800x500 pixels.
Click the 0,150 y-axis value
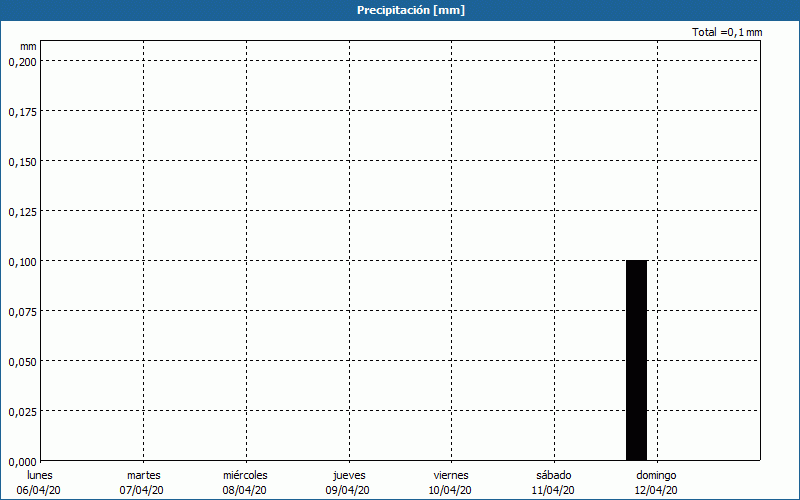click(23, 162)
